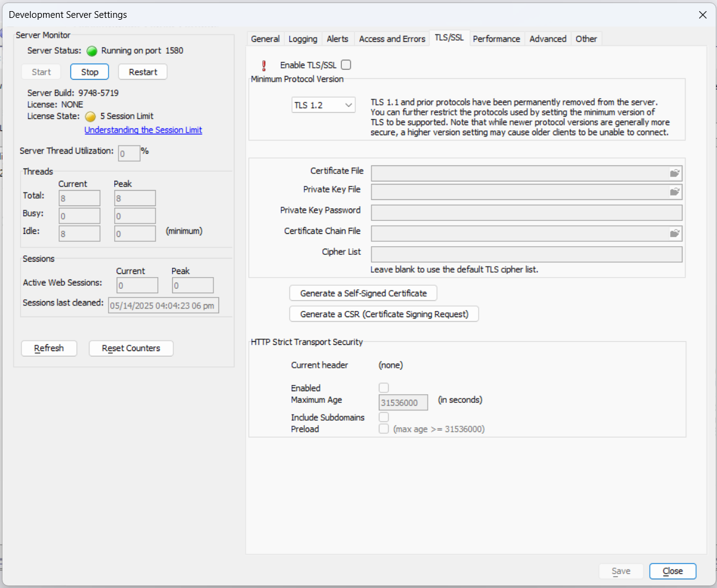Image resolution: width=717 pixels, height=588 pixels.
Task: Click the Maximum Age seconds field
Action: [x=404, y=402]
